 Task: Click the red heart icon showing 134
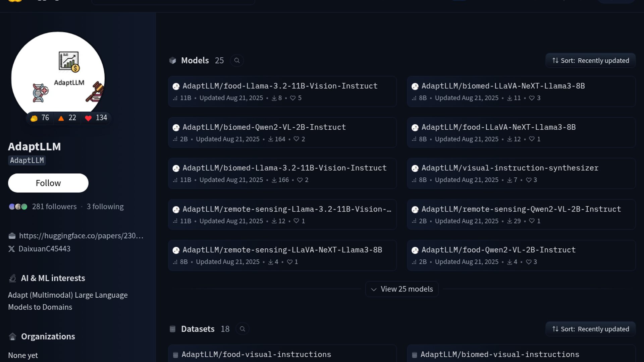[x=88, y=118]
